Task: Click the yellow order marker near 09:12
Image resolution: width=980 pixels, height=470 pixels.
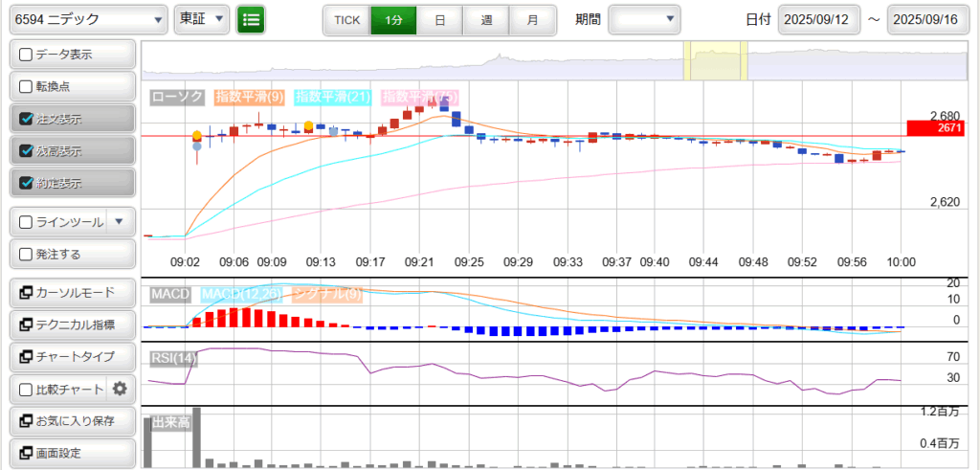Action: click(309, 125)
